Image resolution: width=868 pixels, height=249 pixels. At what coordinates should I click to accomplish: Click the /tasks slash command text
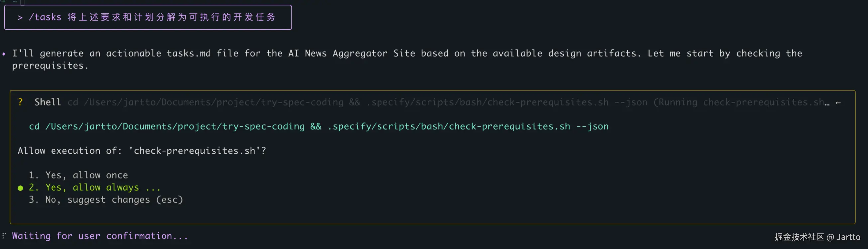tap(45, 17)
